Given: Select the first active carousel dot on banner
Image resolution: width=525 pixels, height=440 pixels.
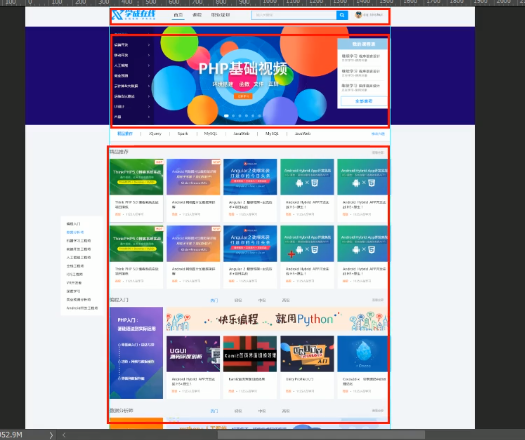Looking at the screenshot, I should click(226, 116).
